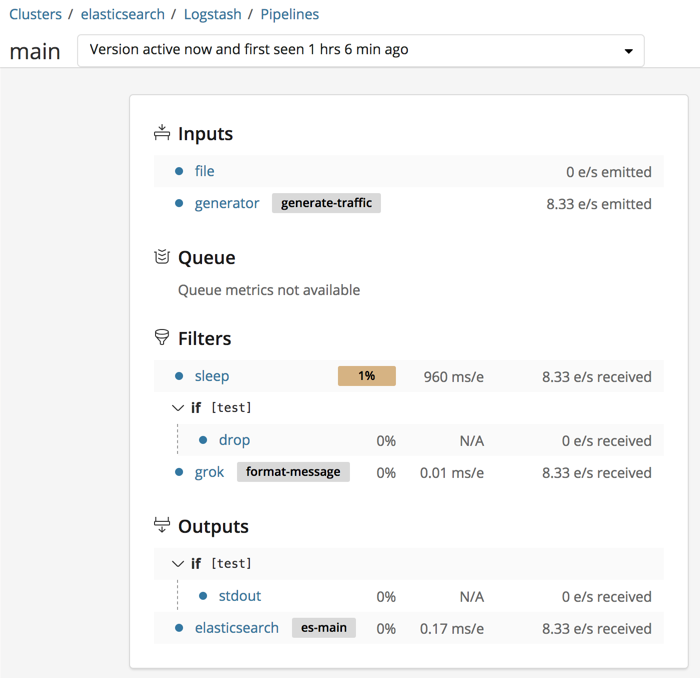The image size is (700, 678).
Task: Open the Pipelines breadcrumb link
Action: click(290, 15)
